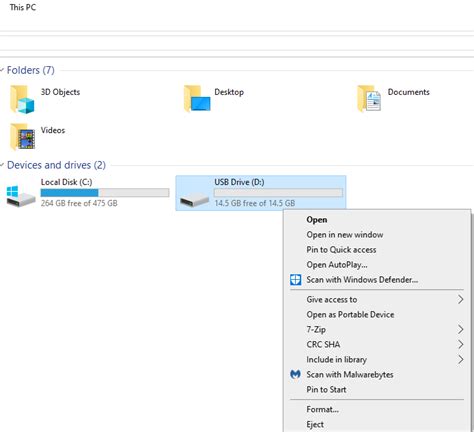Choose Scan with Malwarebytes
Image resolution: width=474 pixels, height=432 pixels.
tap(377, 374)
